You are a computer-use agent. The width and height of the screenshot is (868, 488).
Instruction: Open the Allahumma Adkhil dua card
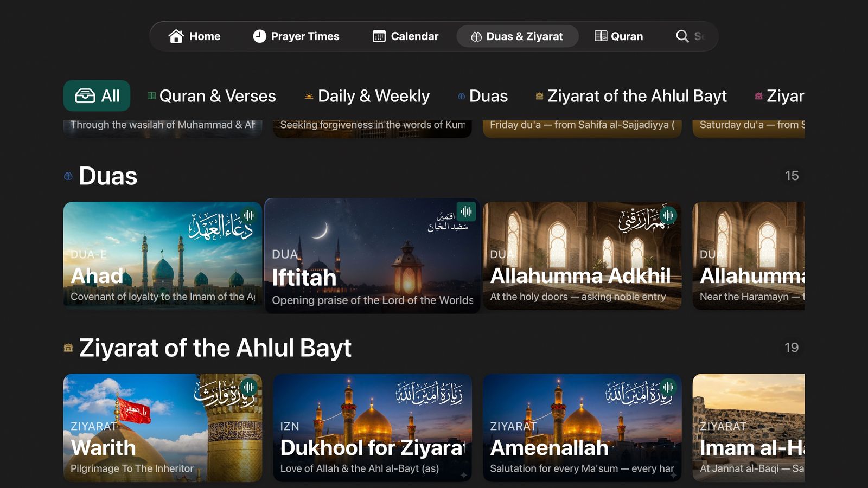coord(582,256)
